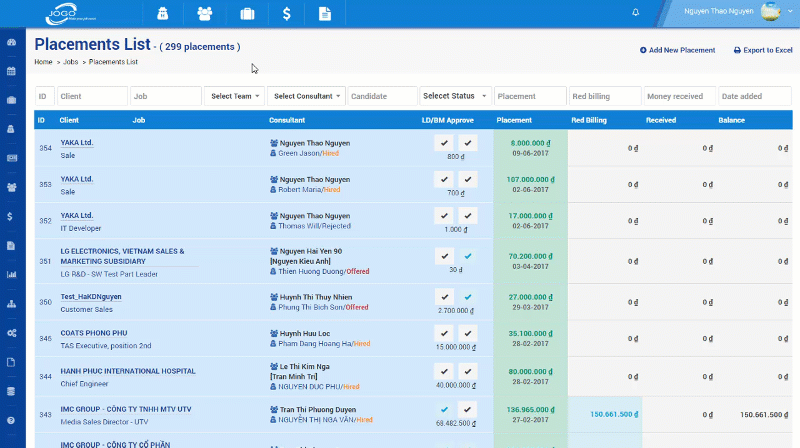Toggle blue approve checkmark for placement 351
800x448 pixels.
point(468,256)
